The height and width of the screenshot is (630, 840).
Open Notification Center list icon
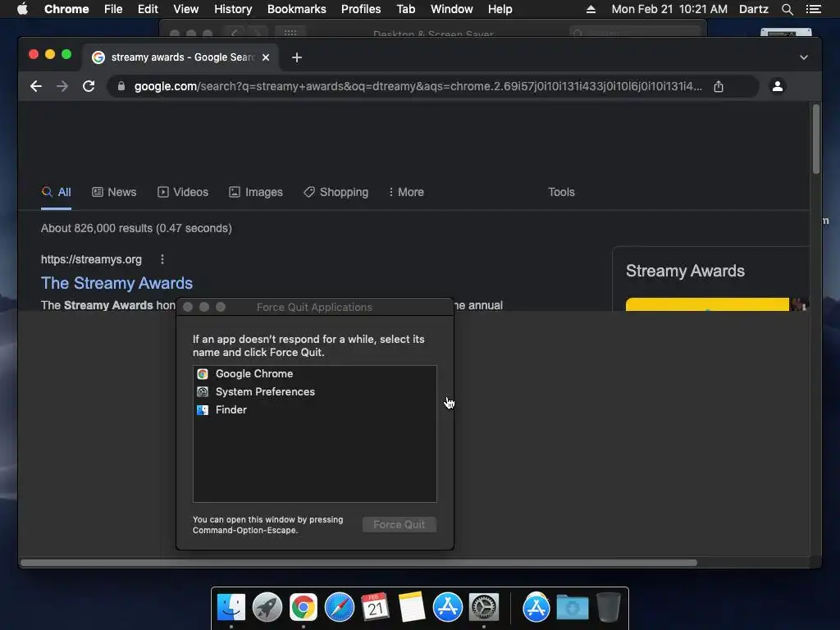tap(813, 9)
